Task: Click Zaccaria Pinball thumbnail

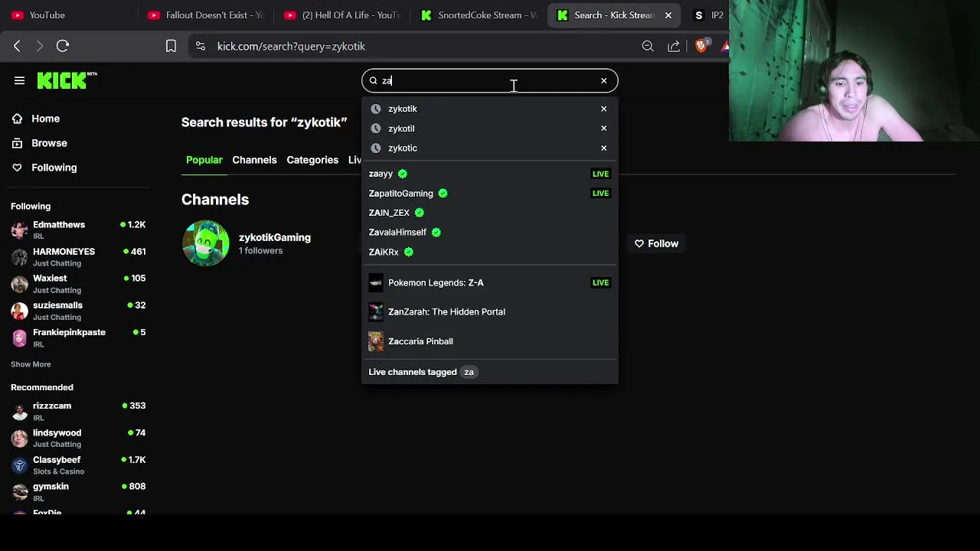Action: point(376,341)
